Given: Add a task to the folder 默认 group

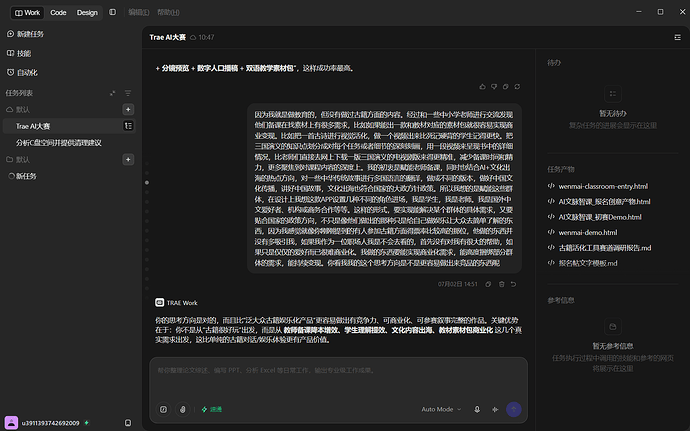Looking at the screenshot, I should 128,159.
